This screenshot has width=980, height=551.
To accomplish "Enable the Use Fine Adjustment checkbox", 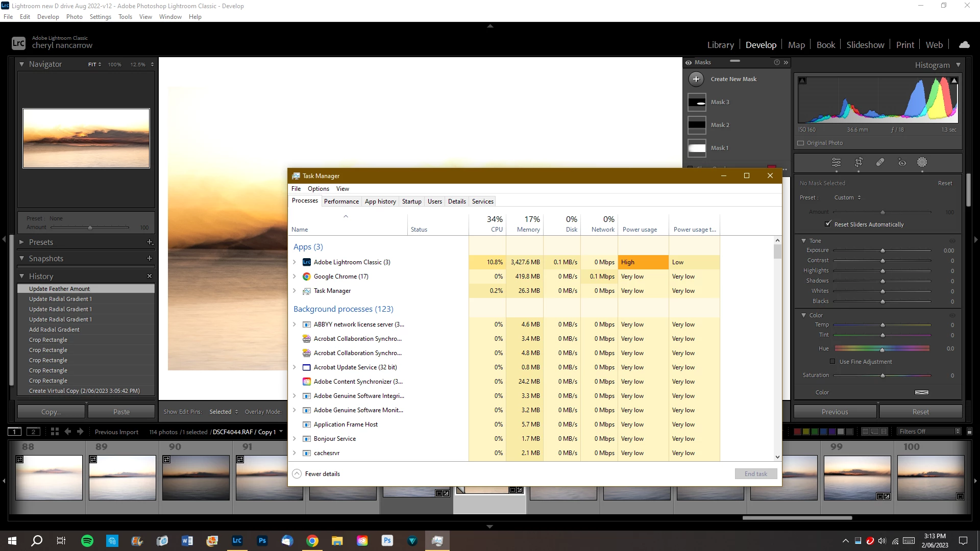I will click(x=832, y=362).
